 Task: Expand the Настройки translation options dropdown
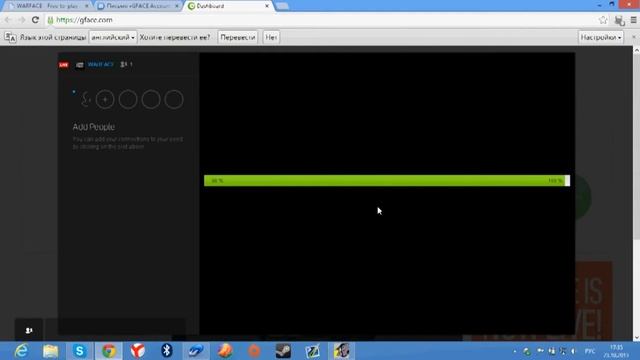coord(601,38)
